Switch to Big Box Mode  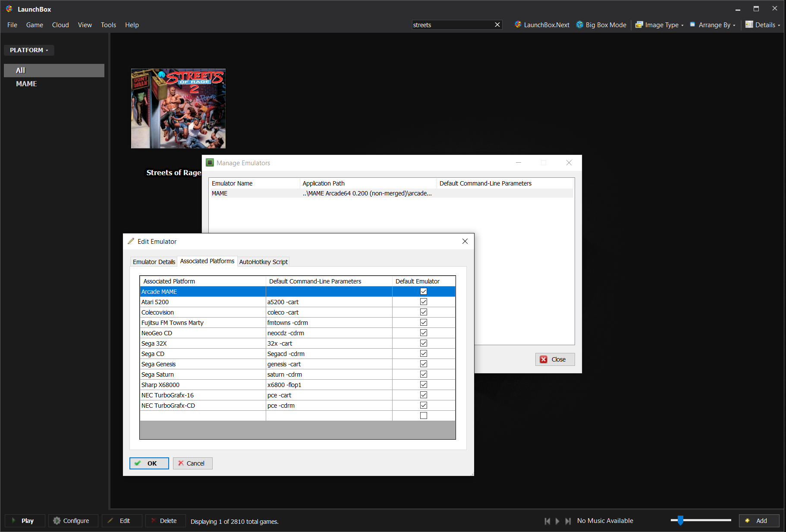point(601,25)
